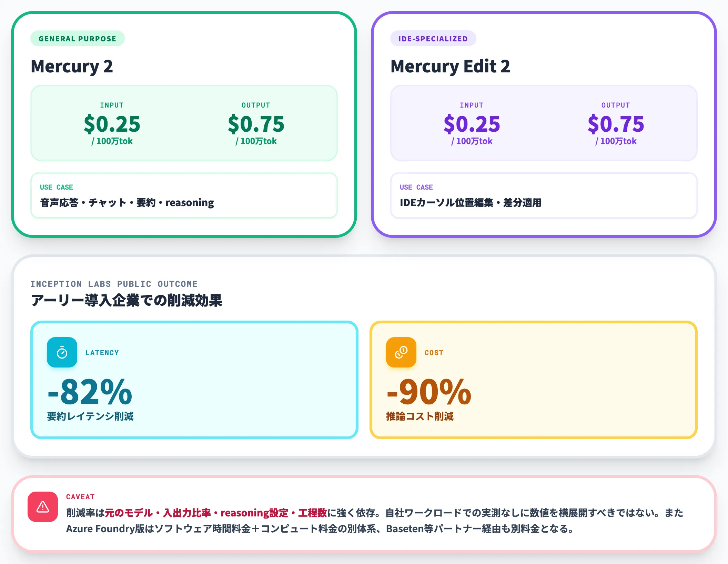This screenshot has height=564, width=728.
Task: Click the Mercury 2 use case text with reasoning
Action: 127,202
